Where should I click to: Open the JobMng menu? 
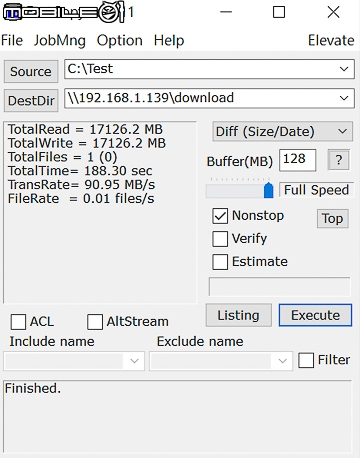coord(60,41)
